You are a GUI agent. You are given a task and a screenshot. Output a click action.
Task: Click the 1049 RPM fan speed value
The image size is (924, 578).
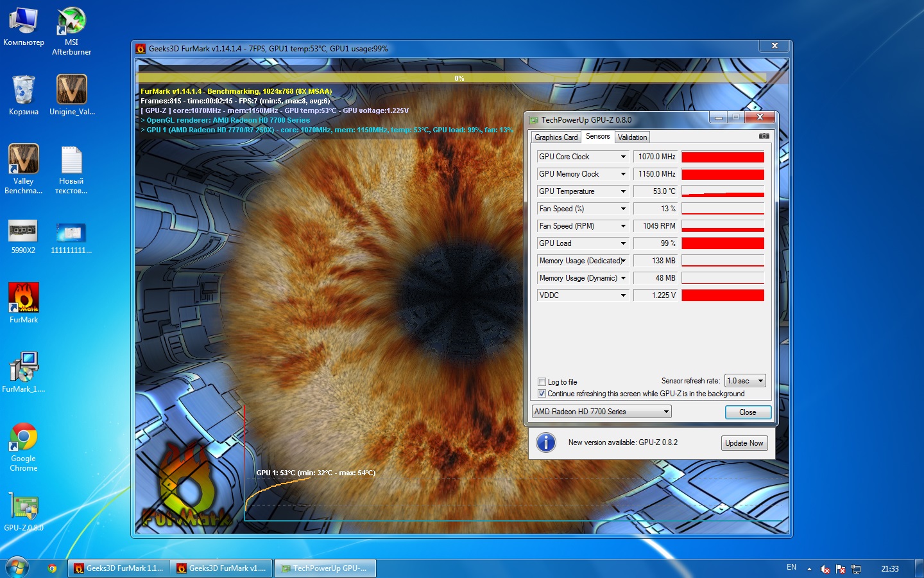pos(656,226)
